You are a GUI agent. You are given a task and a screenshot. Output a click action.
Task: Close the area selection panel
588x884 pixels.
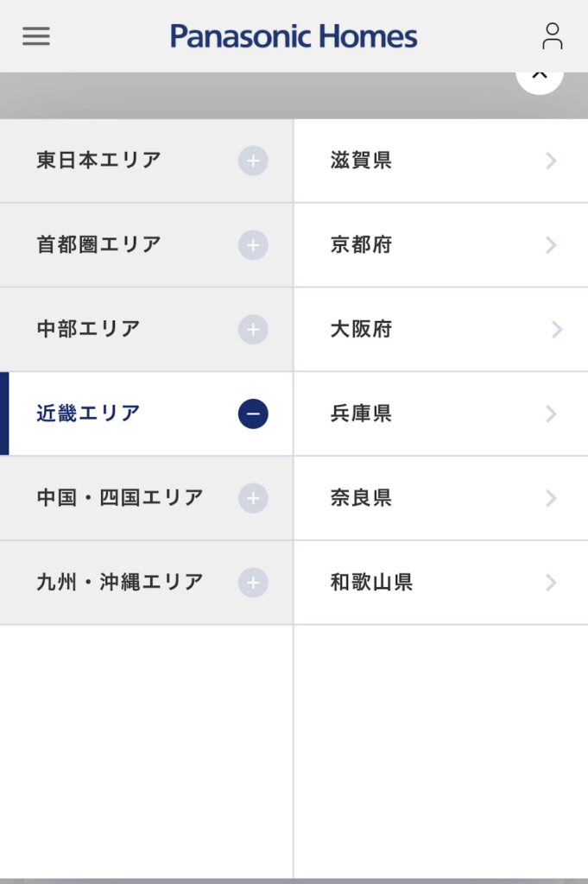[x=540, y=76]
